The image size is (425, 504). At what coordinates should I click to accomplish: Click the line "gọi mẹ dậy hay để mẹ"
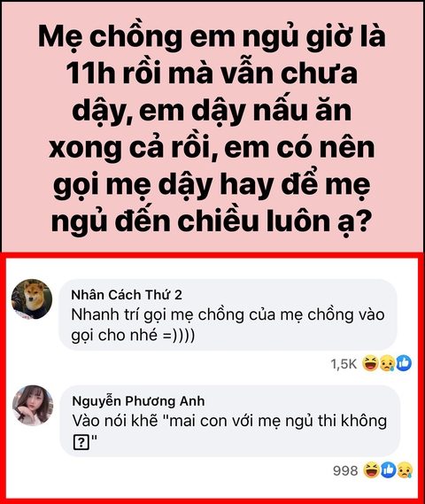coord(212,185)
